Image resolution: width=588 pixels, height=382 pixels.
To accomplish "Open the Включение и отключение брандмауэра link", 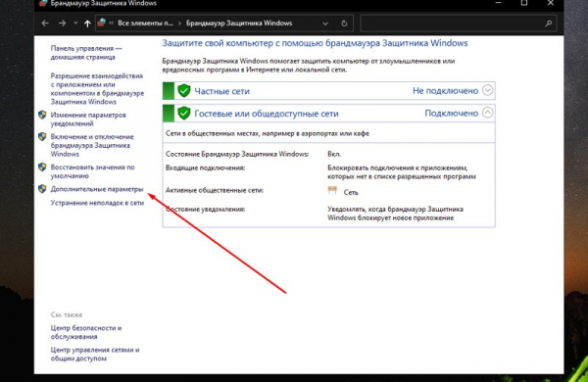I will pyautogui.click(x=92, y=145).
